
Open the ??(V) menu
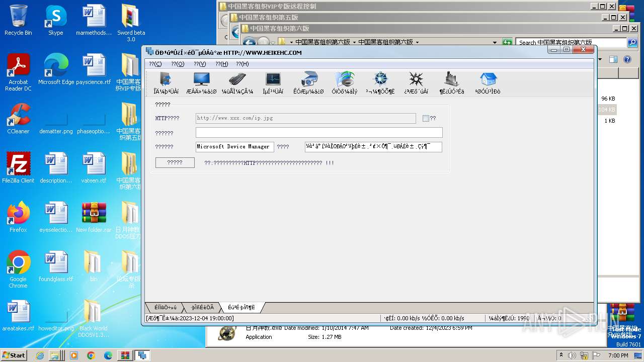(x=200, y=64)
